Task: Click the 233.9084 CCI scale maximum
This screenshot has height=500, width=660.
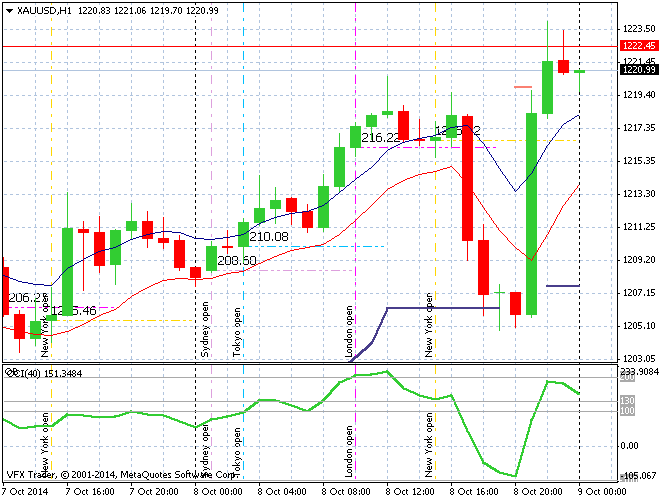Action: click(x=639, y=371)
